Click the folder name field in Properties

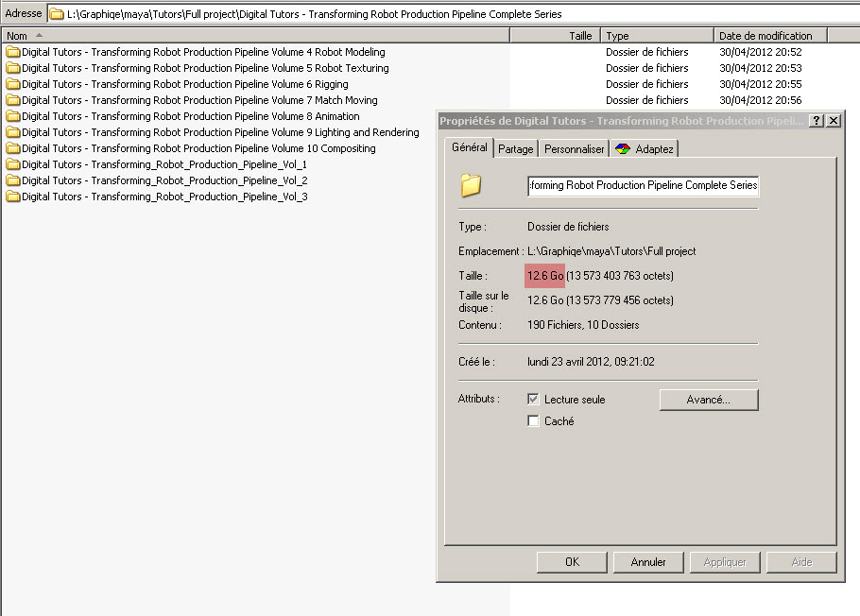tap(643, 185)
